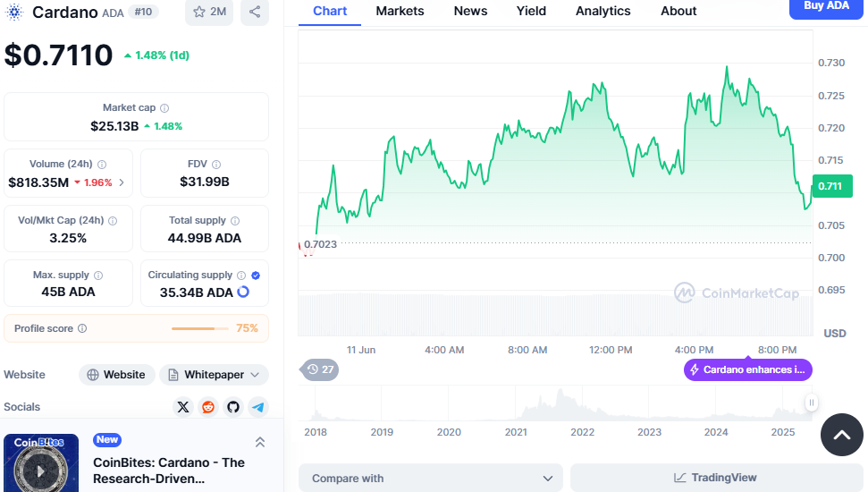
Task: Click the verified circulating supply badge
Action: (256, 276)
